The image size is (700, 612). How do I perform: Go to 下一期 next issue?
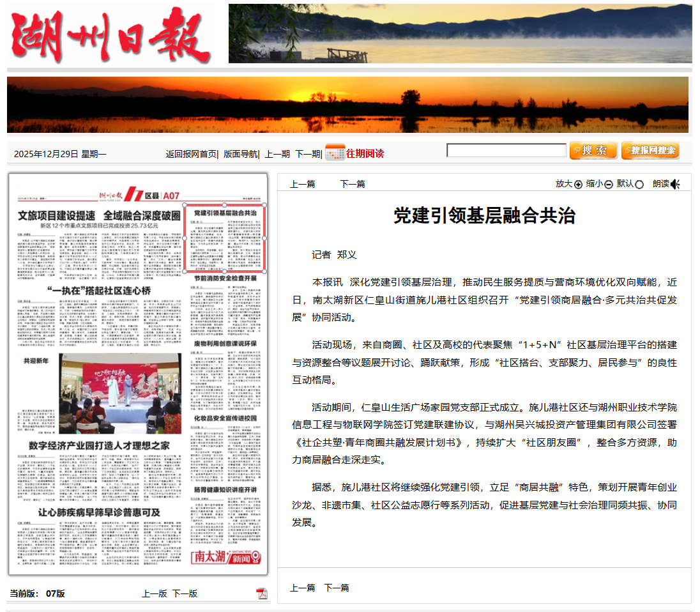(x=307, y=154)
